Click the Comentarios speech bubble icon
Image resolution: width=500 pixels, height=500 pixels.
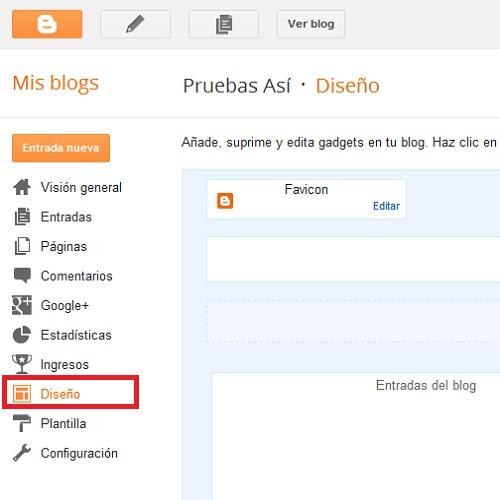[22, 276]
